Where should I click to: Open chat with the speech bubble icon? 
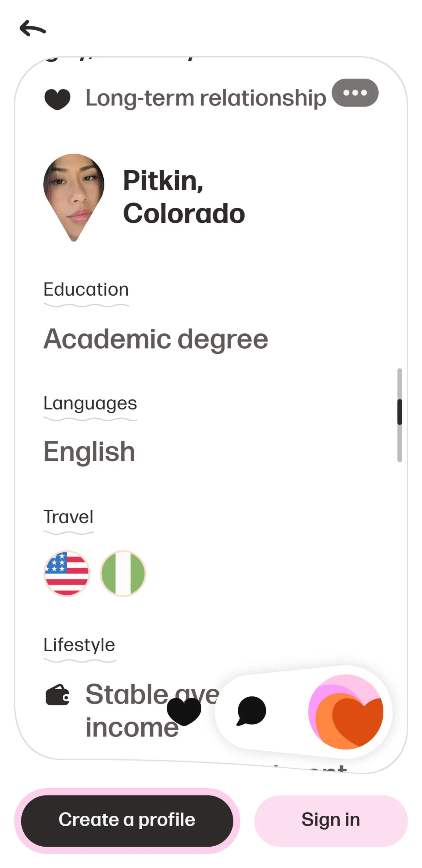point(251,711)
